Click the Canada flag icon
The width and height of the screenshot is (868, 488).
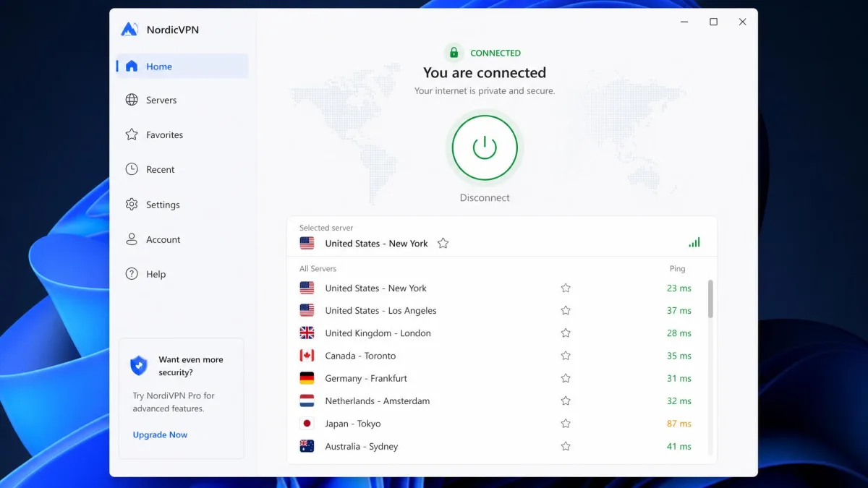point(307,356)
